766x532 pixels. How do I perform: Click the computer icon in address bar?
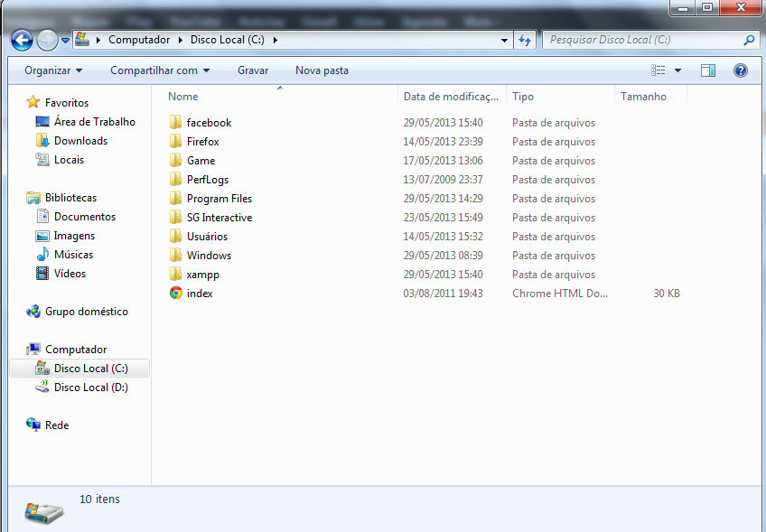coord(82,40)
